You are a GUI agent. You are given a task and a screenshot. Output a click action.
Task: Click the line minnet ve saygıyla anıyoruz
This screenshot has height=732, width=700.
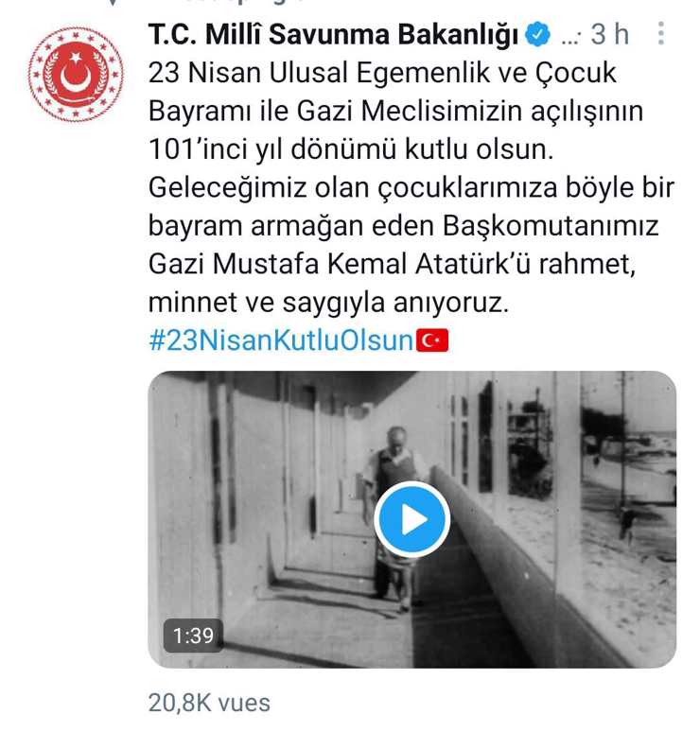pos(328,303)
